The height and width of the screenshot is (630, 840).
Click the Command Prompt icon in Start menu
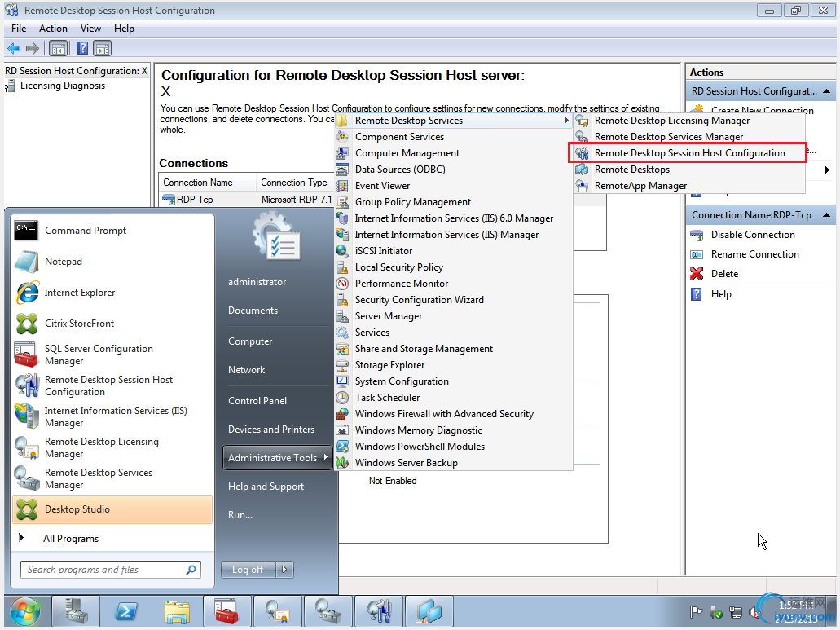point(26,231)
